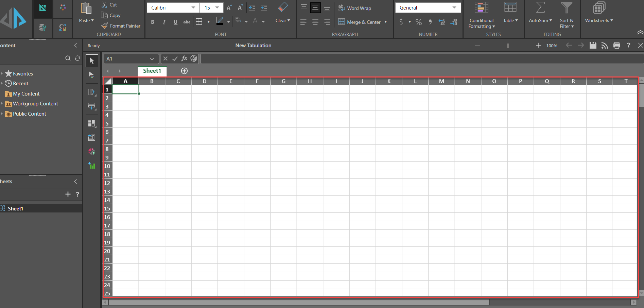The image size is (644, 308).
Task: Click the Refresh icon in the content panel
Action: click(77, 58)
